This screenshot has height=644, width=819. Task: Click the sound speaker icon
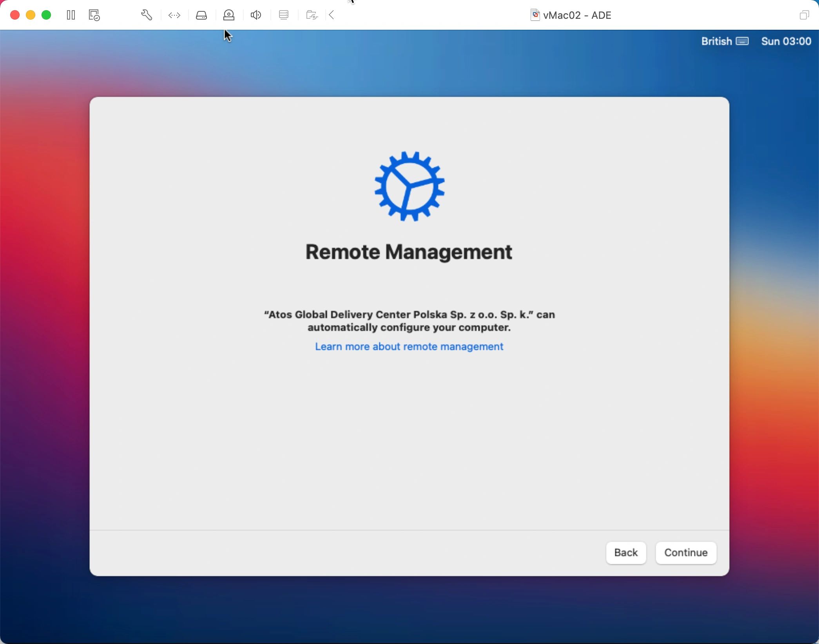(x=256, y=15)
